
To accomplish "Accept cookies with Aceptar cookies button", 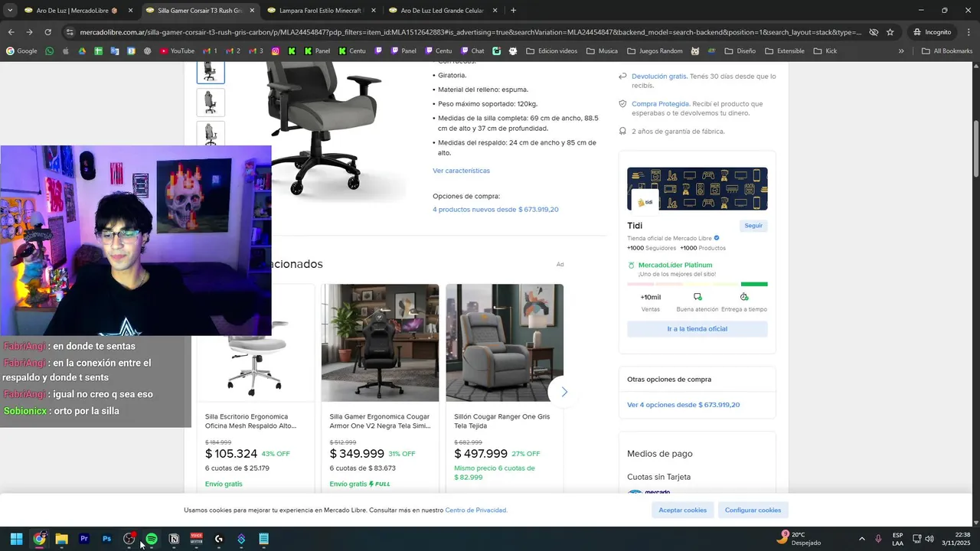I will (683, 510).
